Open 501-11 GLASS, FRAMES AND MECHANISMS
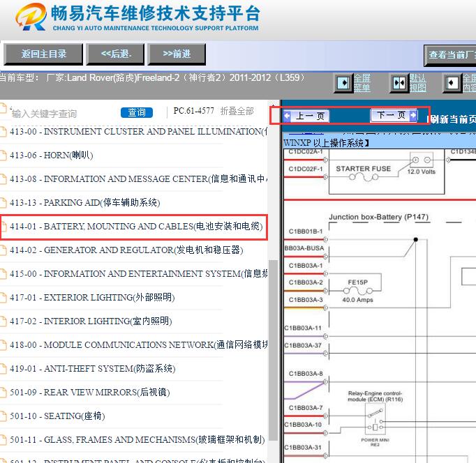The height and width of the screenshot is (463, 476). (137, 440)
